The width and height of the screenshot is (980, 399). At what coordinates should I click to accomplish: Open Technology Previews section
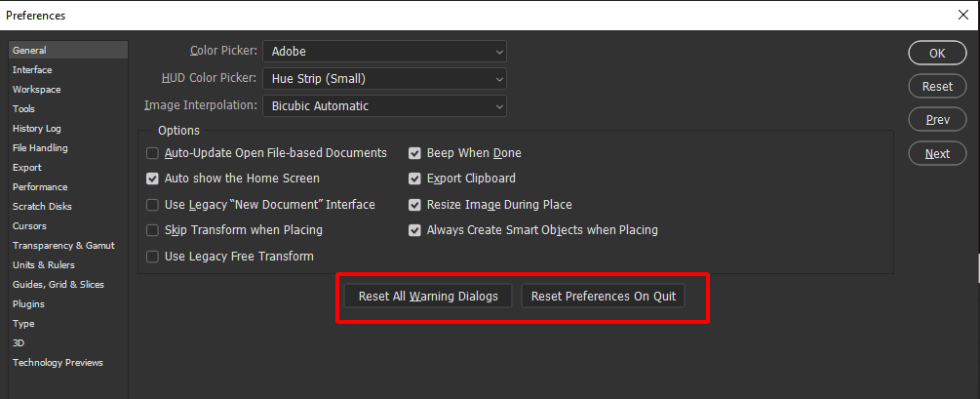point(58,363)
